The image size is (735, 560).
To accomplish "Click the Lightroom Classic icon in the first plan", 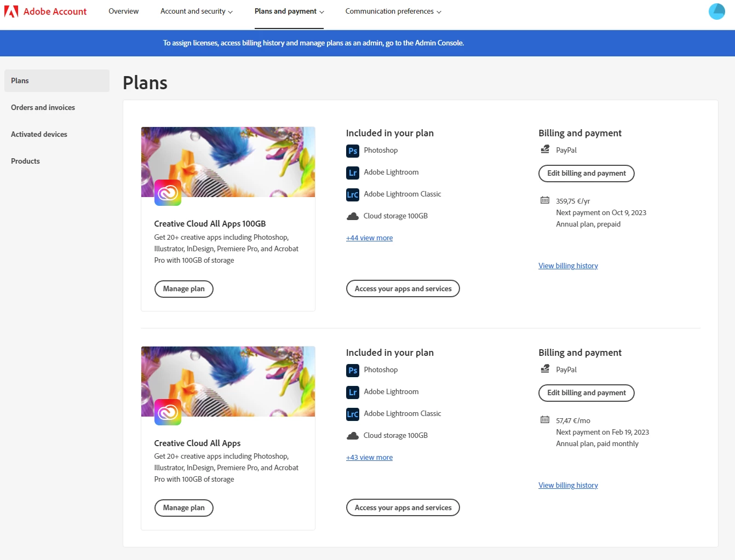I will [x=353, y=194].
